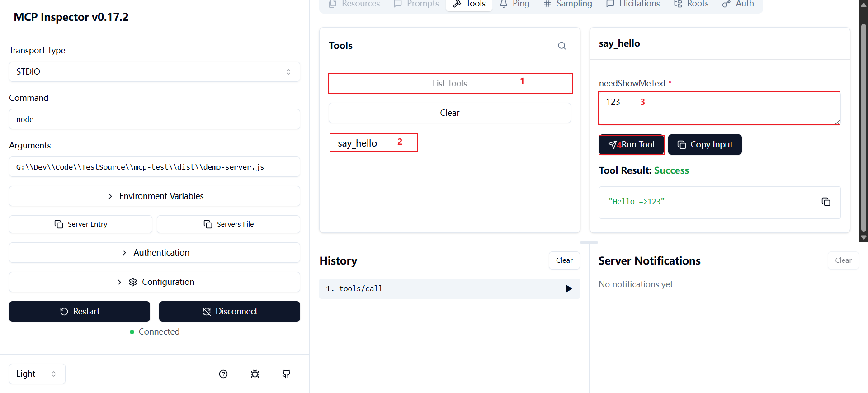Run the say_hello tool
This screenshot has height=393, width=868.
(631, 145)
